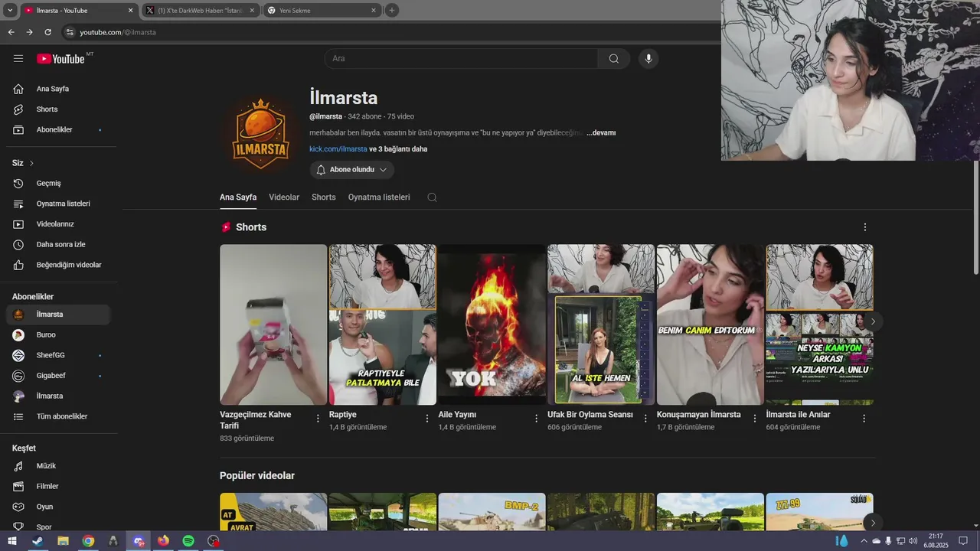Open Shorts section three-dot menu

point(865,227)
